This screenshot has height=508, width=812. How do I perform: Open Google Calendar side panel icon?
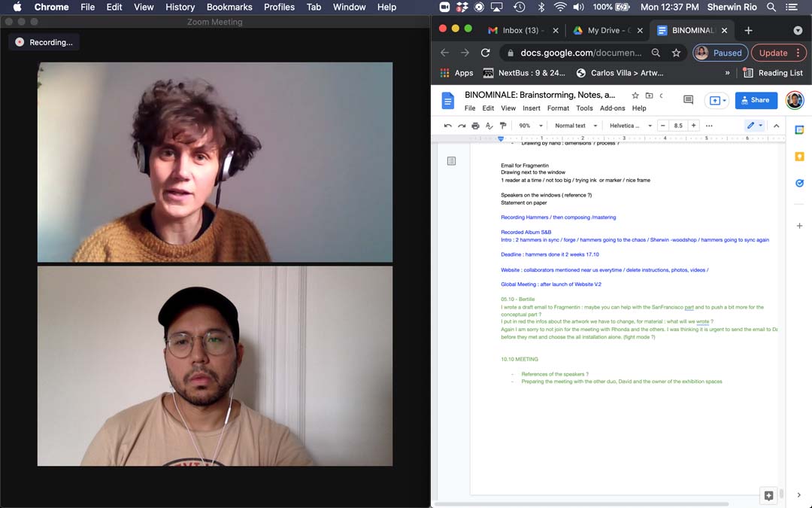(x=799, y=130)
